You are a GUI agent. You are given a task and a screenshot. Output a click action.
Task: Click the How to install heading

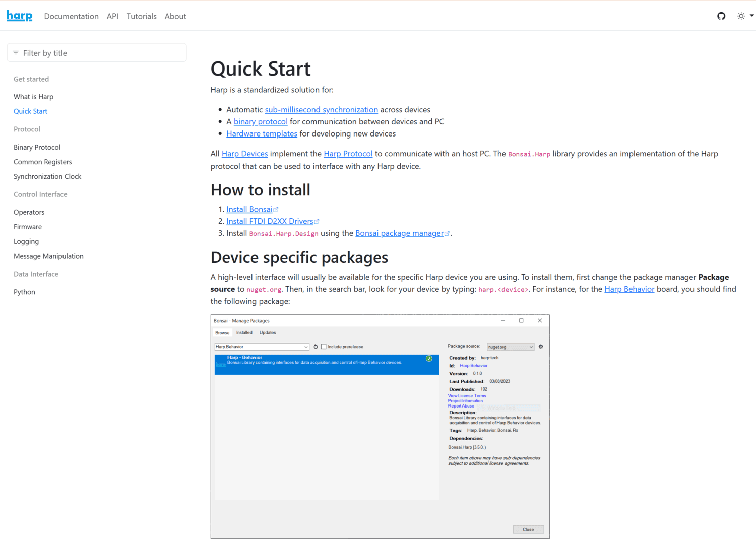(x=261, y=190)
